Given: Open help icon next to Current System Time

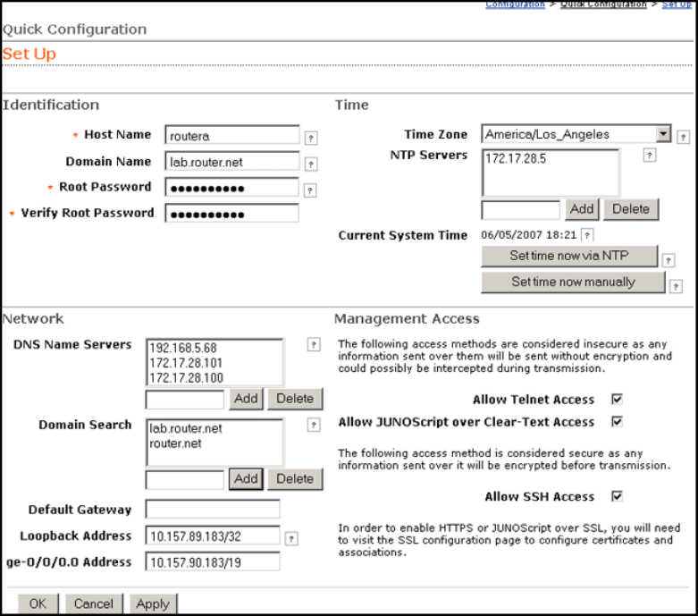Looking at the screenshot, I should click(587, 235).
